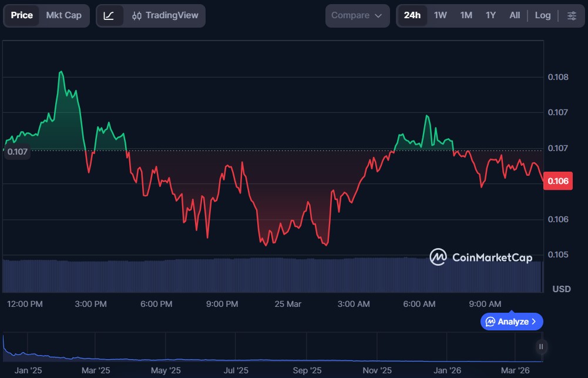
Task: Switch to the line chart view icon
Action: [109, 15]
